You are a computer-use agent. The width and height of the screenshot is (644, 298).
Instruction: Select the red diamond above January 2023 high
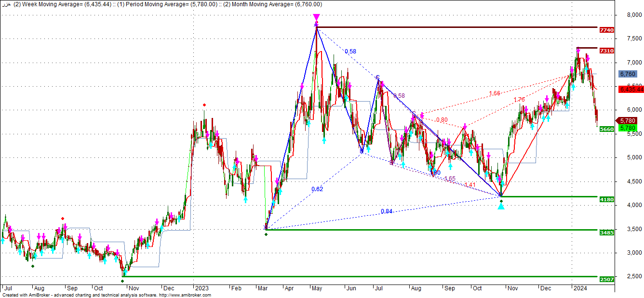click(204, 105)
